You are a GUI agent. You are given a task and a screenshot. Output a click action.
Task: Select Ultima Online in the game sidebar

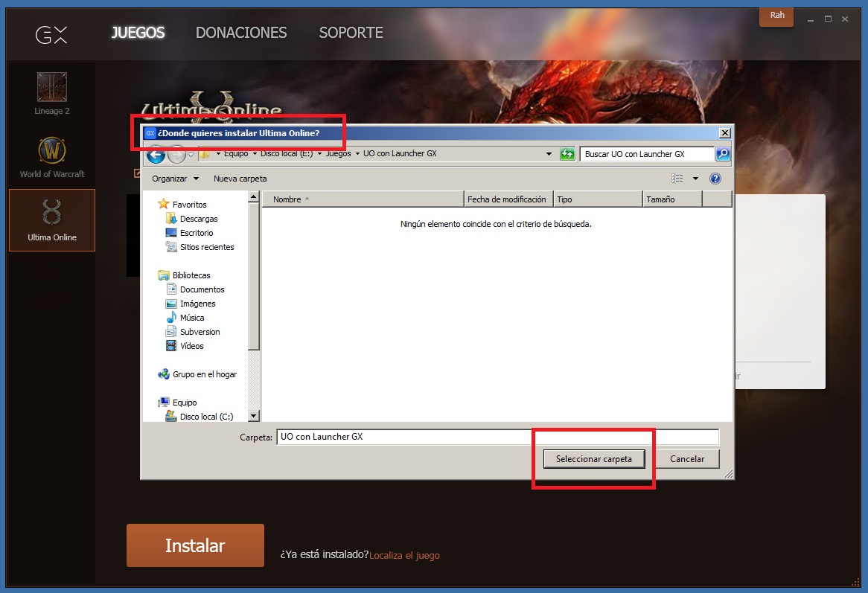[52, 220]
